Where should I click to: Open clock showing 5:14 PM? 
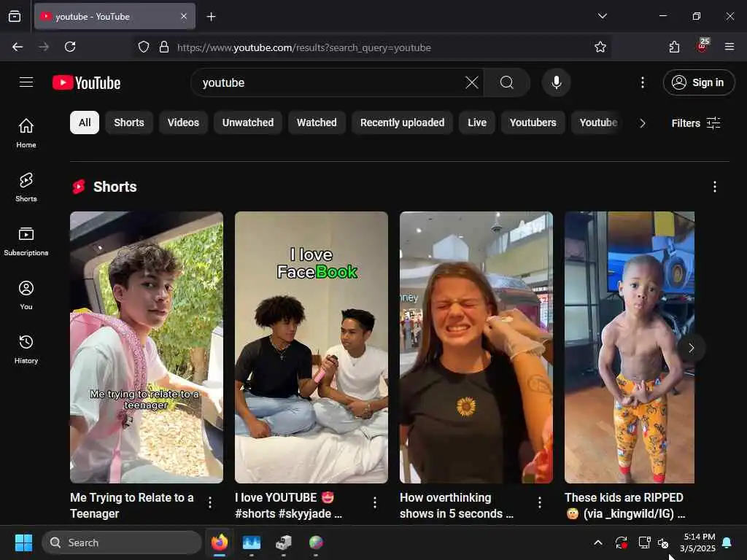698,542
